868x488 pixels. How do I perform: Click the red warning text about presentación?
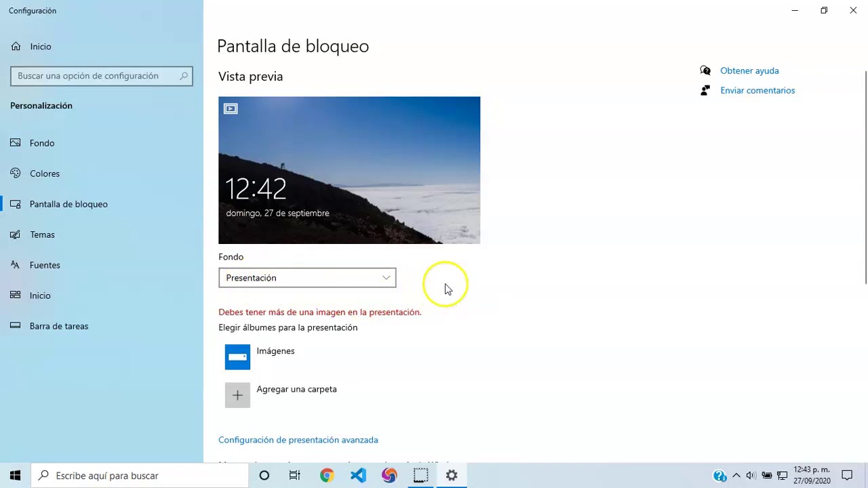click(x=320, y=312)
